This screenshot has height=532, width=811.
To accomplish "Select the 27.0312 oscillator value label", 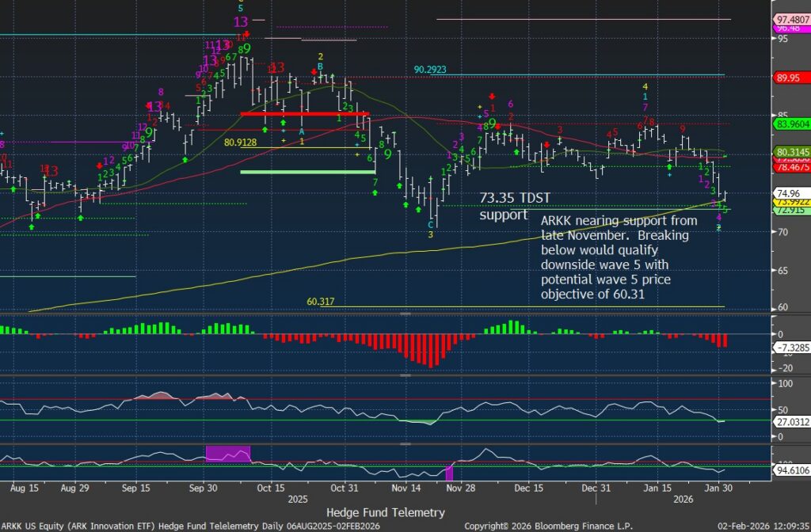I will pos(790,422).
